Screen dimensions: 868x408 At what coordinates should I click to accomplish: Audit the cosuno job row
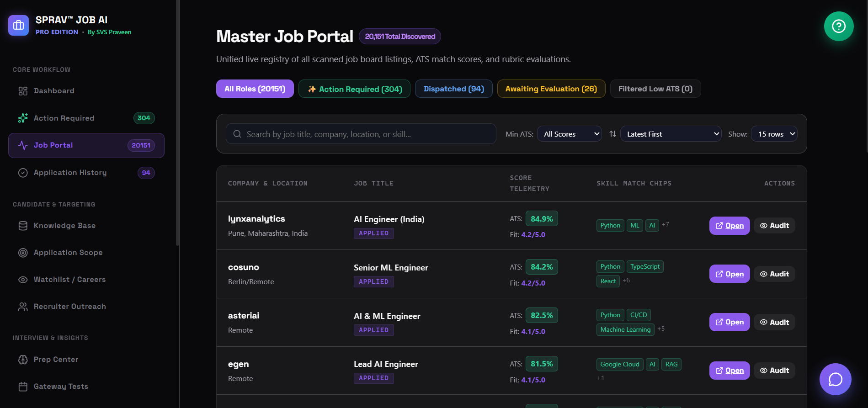[774, 274]
